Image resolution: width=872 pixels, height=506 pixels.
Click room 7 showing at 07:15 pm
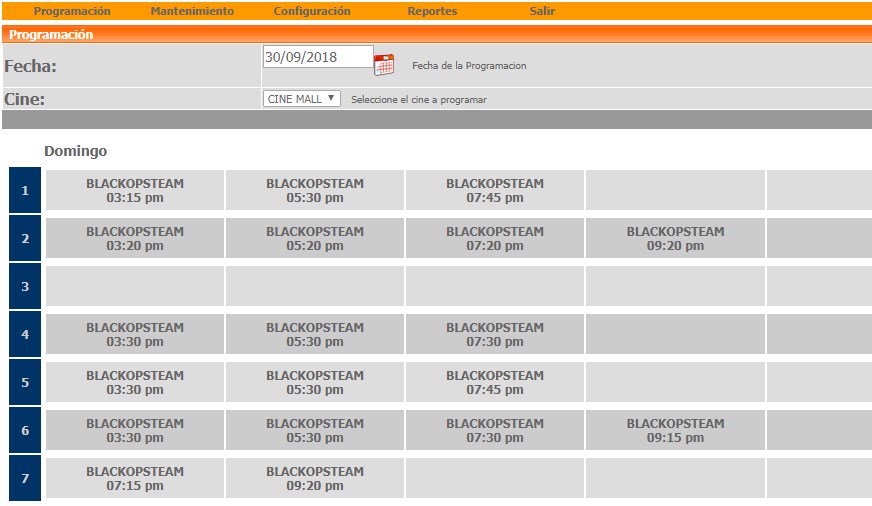pyautogui.click(x=135, y=478)
